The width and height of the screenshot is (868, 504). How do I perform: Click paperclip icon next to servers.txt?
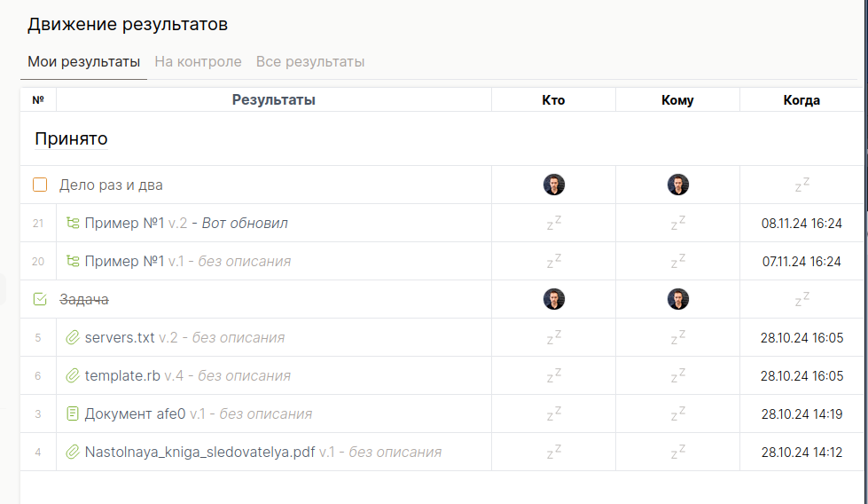[73, 337]
